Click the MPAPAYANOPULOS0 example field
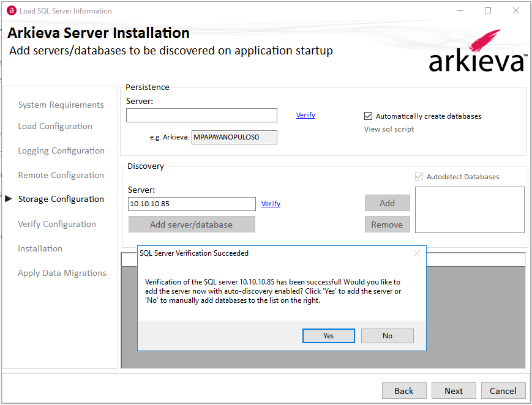This screenshot has width=532, height=405. [234, 138]
